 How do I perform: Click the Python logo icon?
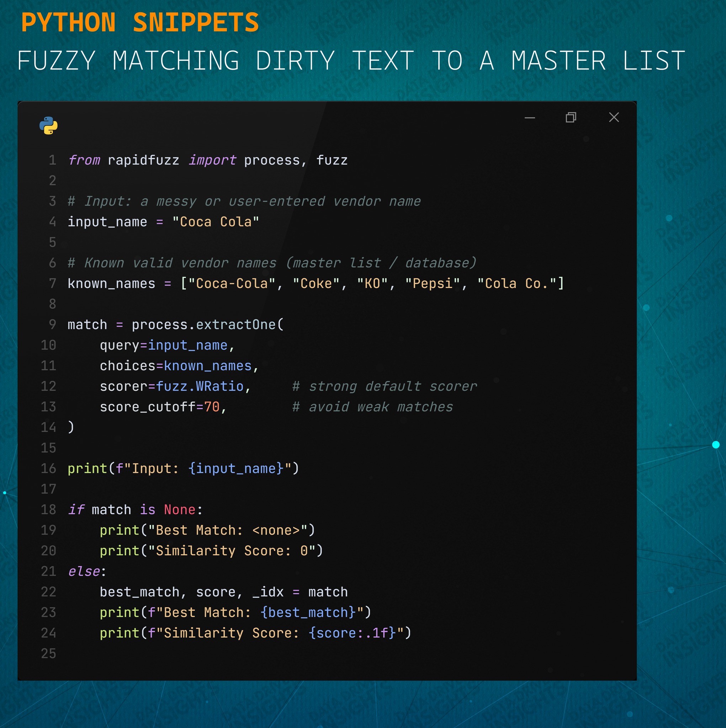point(49,125)
